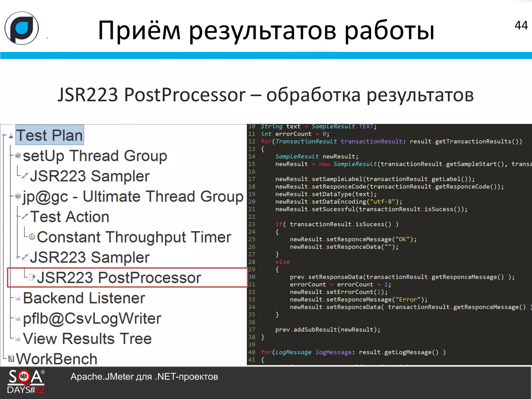Click the 'else' keyword in code
This screenshot has width=532, height=399.
pyautogui.click(x=283, y=262)
